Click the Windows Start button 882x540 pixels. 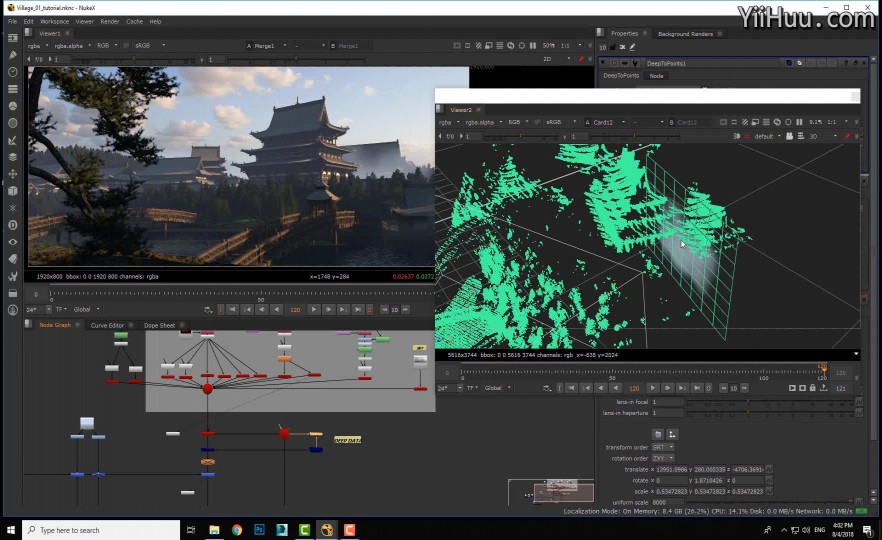tap(11, 529)
